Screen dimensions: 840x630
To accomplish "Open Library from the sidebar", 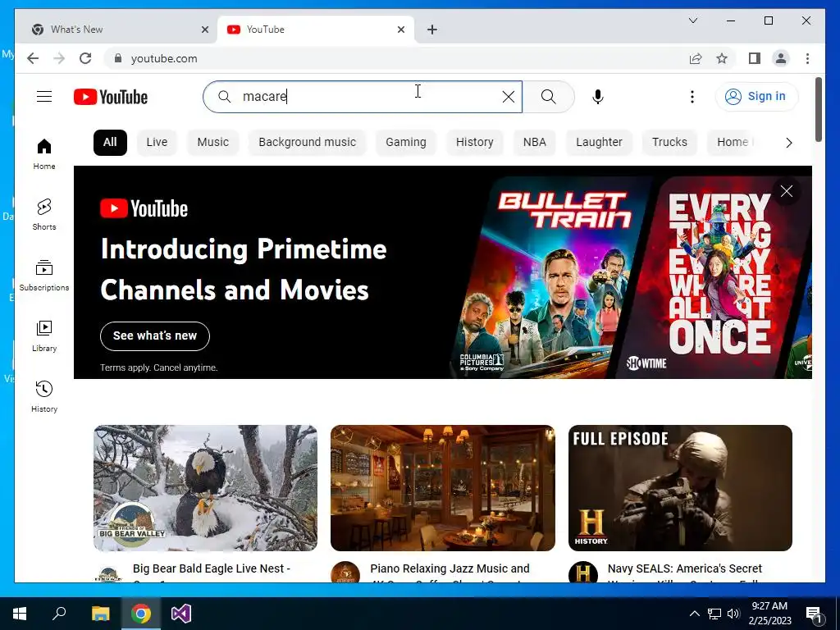I will coord(44,336).
